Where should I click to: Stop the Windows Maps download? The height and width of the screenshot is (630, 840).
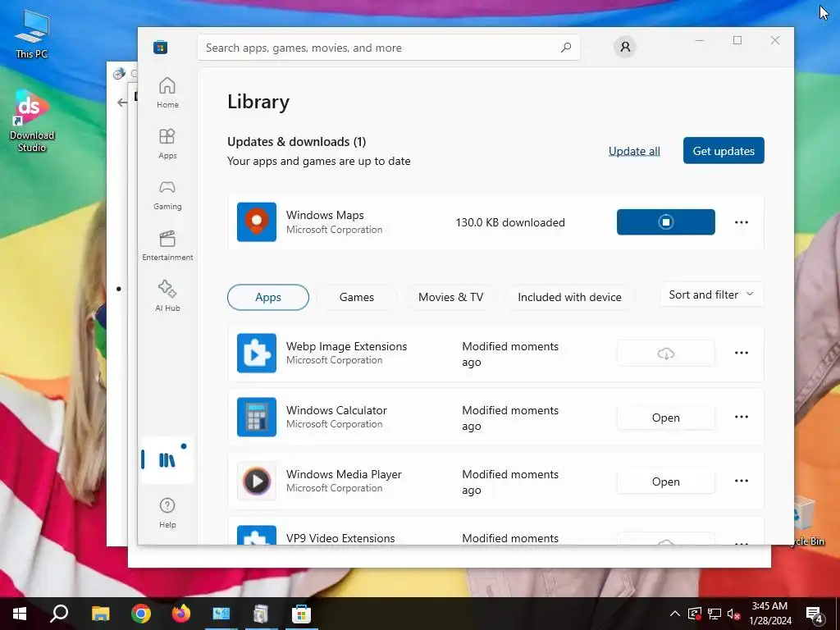coord(666,221)
